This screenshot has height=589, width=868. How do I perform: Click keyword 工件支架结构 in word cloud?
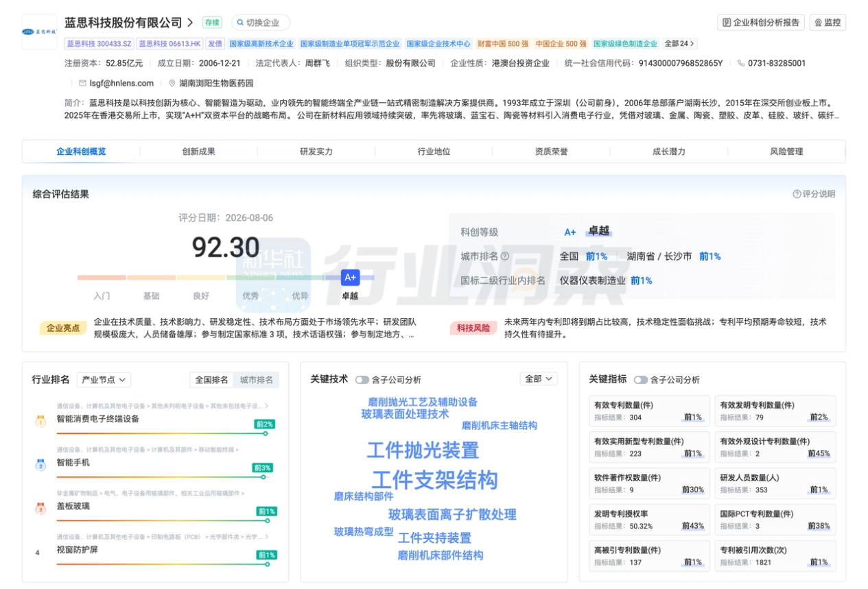pos(435,479)
